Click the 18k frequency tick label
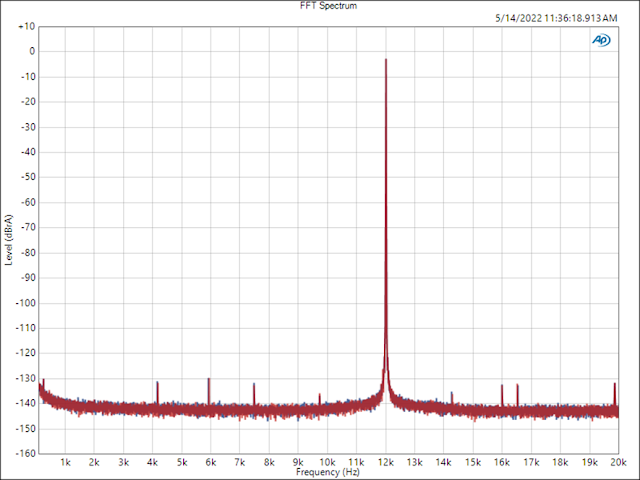 click(x=560, y=462)
